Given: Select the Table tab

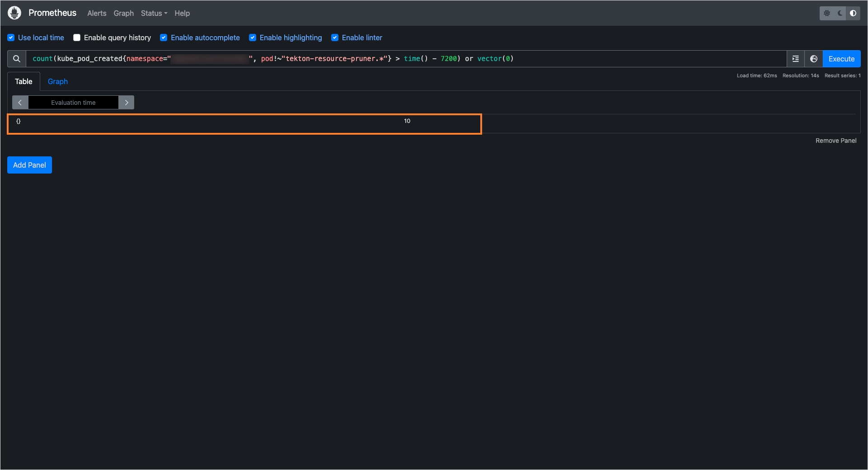Looking at the screenshot, I should click(23, 81).
